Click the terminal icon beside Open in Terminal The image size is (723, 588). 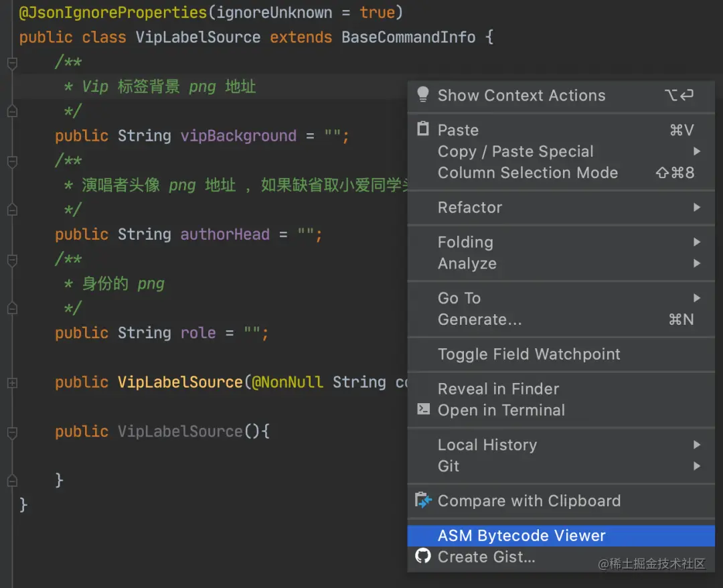423,410
